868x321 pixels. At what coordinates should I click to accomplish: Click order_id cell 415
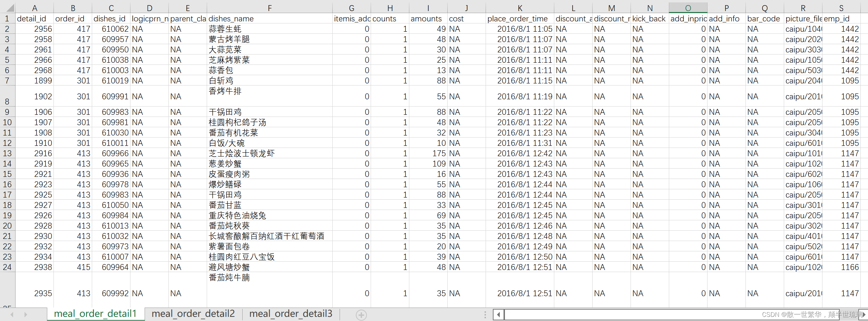click(73, 267)
